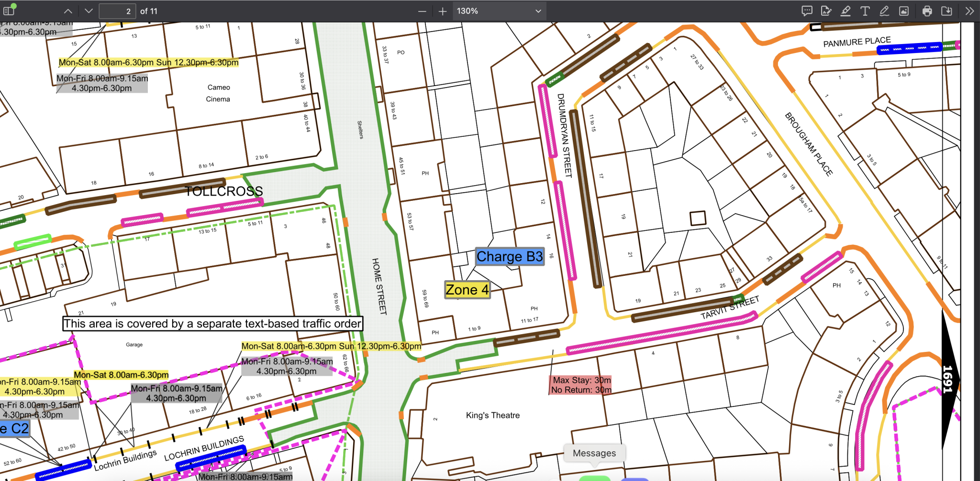Open the 130% zoom level dropdown
Viewport: 980px width, 481px height.
coord(498,11)
